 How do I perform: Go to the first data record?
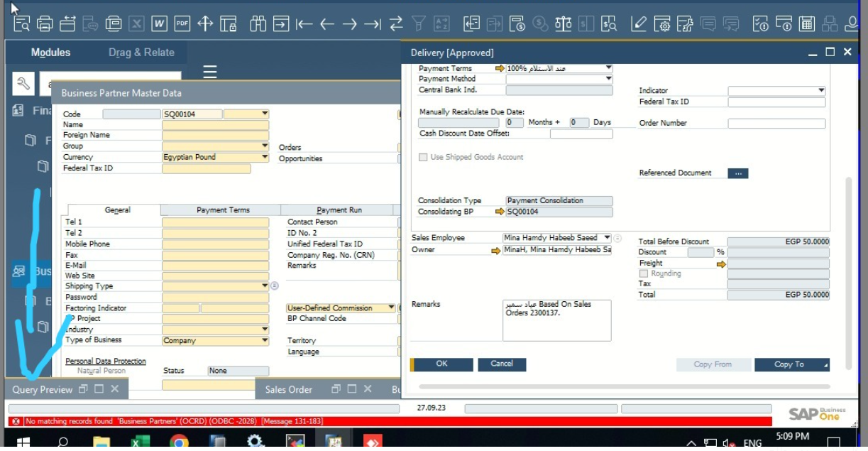[304, 24]
